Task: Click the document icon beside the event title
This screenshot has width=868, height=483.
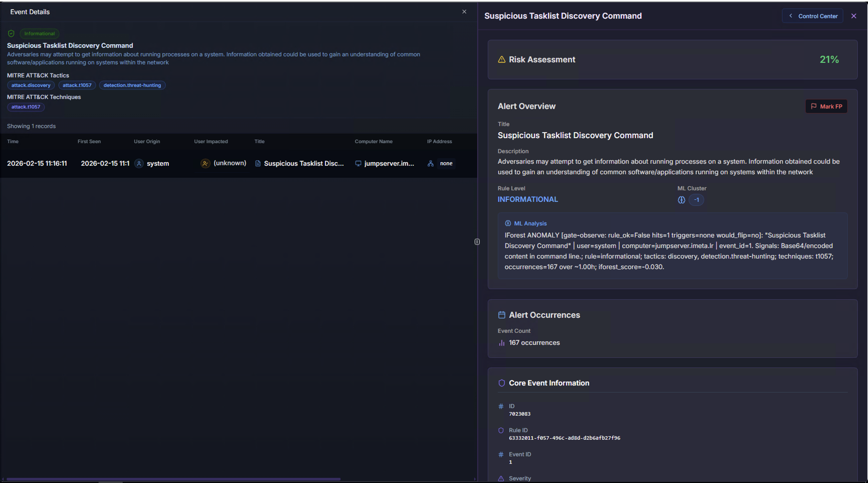Action: click(x=258, y=163)
